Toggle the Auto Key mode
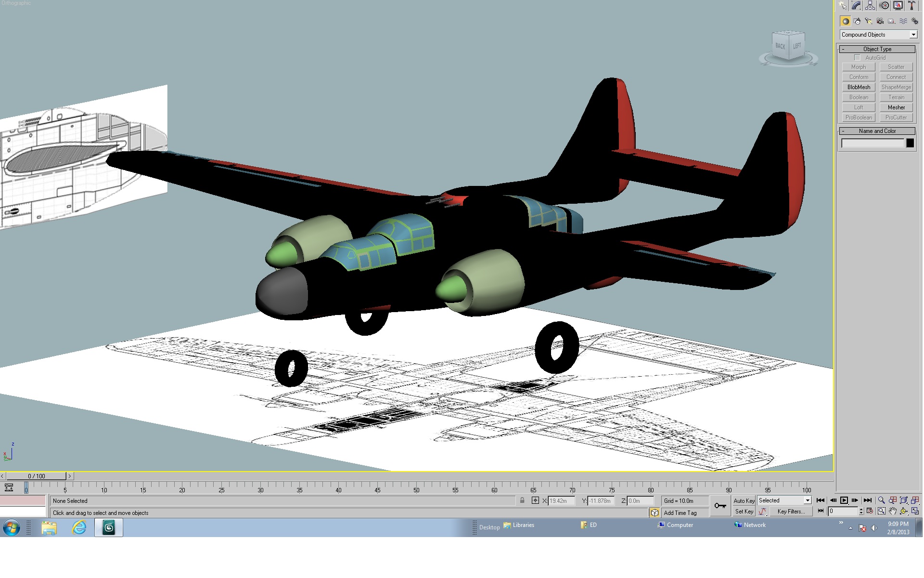924x578 pixels. [744, 501]
